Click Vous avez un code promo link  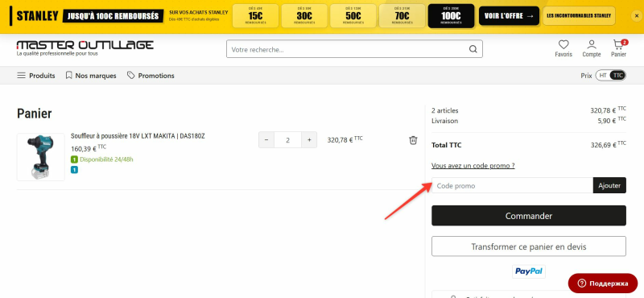tap(473, 166)
